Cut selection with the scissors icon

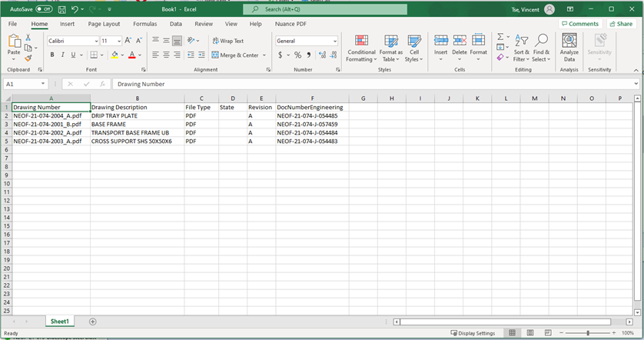point(28,38)
